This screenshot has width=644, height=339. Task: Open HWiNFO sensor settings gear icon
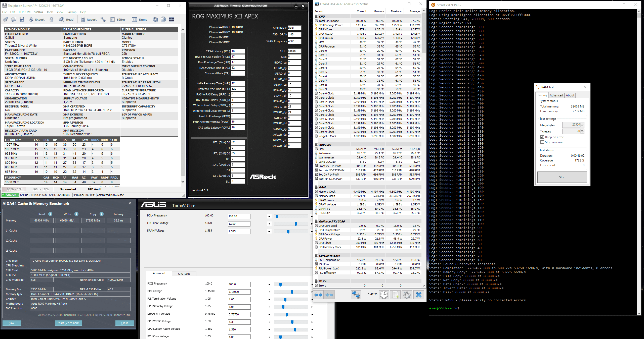[407, 295]
